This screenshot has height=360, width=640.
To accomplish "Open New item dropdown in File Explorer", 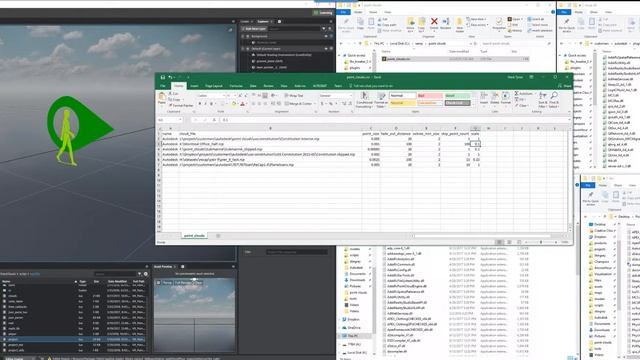I will pyautogui.click(x=476, y=19).
